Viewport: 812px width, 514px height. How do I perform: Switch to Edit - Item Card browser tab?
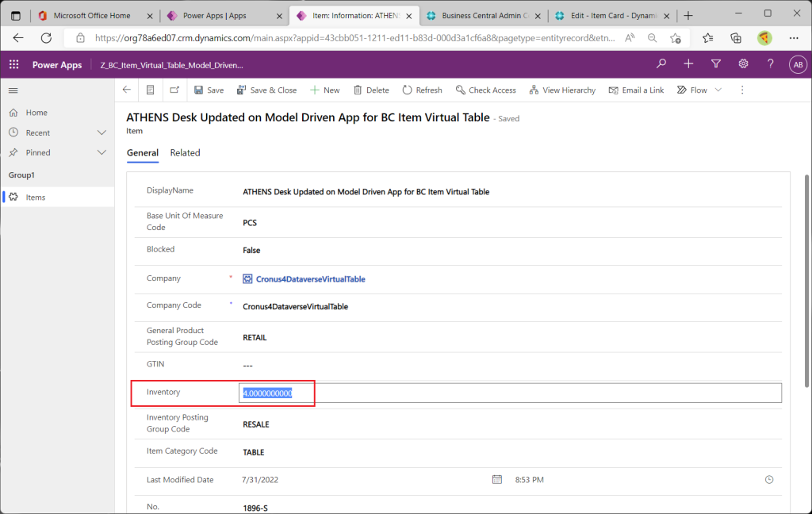613,16
